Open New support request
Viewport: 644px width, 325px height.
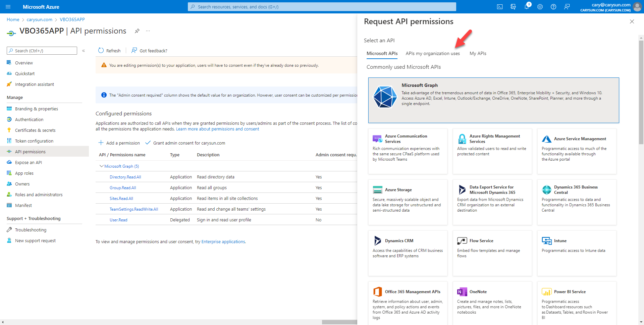pos(35,240)
